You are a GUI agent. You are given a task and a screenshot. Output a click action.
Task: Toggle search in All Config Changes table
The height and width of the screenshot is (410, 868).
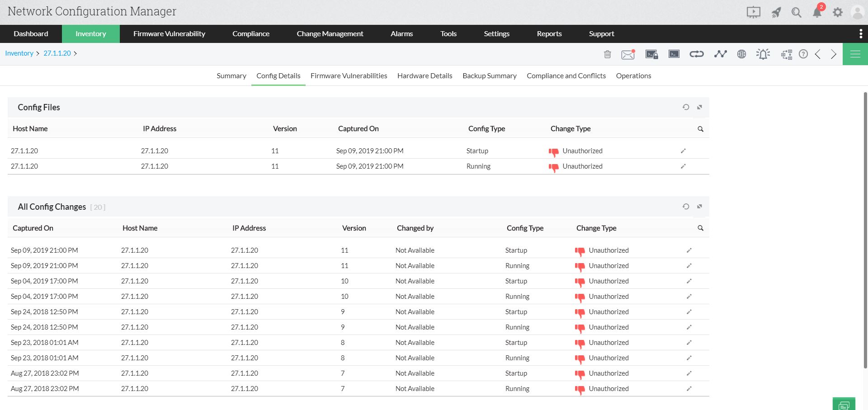[700, 228]
